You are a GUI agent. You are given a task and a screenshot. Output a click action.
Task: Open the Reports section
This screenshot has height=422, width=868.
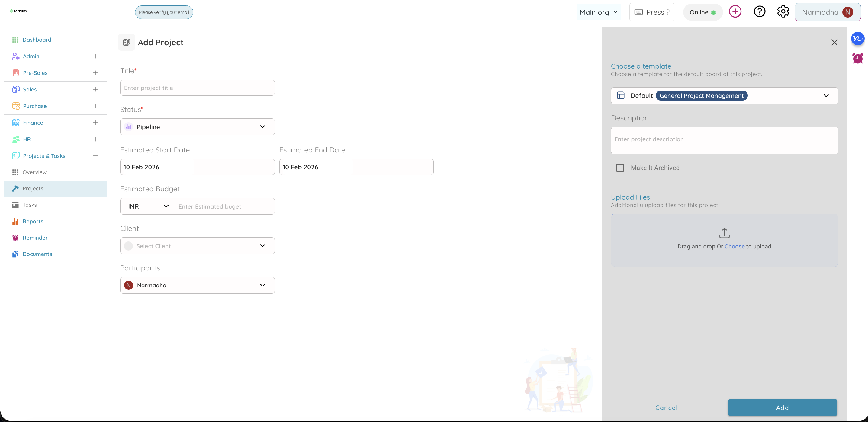click(x=32, y=221)
